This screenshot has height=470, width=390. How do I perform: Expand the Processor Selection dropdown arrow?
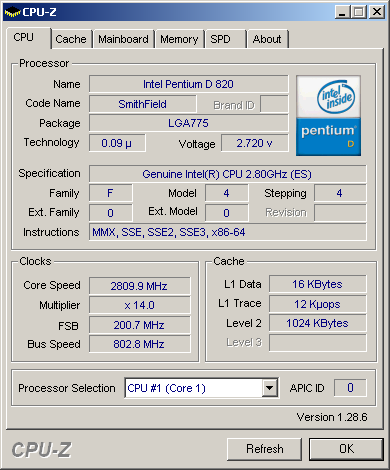point(269,388)
